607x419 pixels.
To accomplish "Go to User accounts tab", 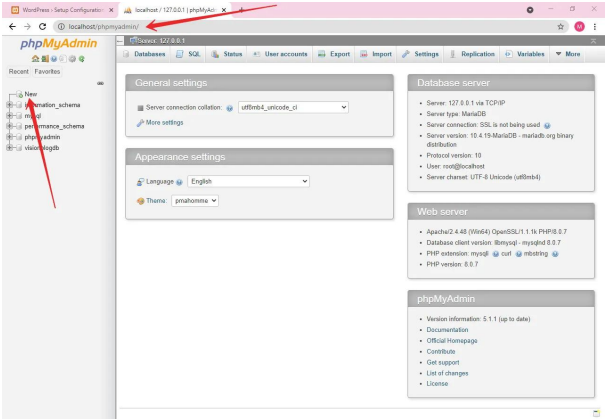I will click(280, 54).
